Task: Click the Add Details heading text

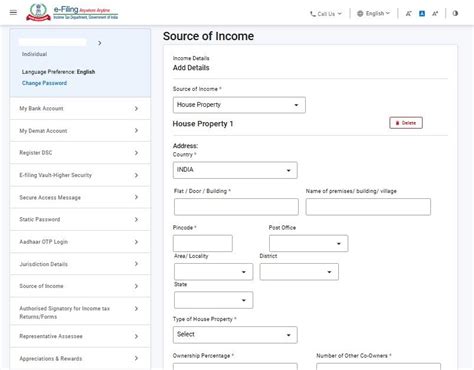Action: [x=191, y=68]
